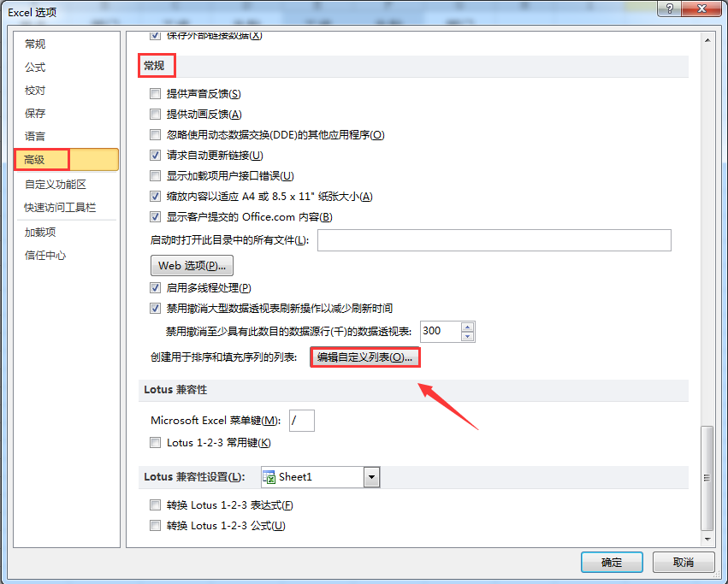
Task: Open 语言 settings page
Action: [x=35, y=137]
